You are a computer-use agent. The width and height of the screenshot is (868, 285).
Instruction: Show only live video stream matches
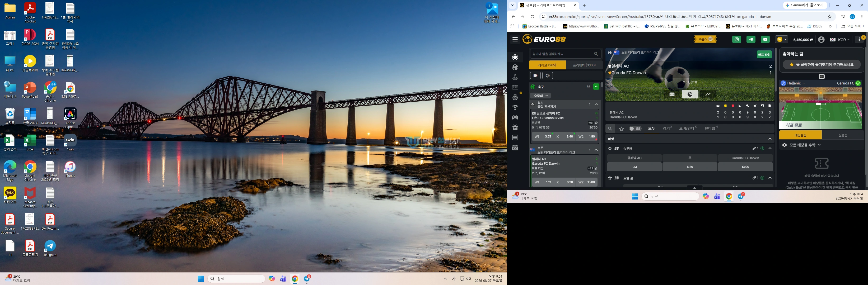point(535,76)
